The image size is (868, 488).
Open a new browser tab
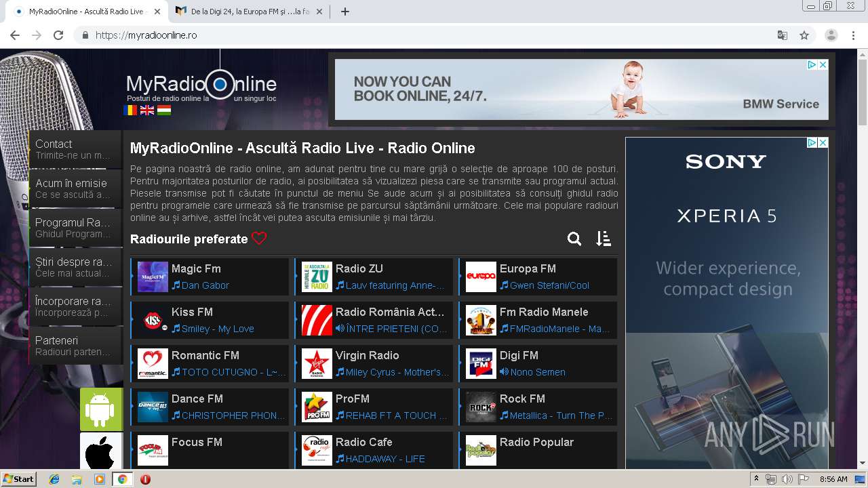pyautogui.click(x=345, y=12)
